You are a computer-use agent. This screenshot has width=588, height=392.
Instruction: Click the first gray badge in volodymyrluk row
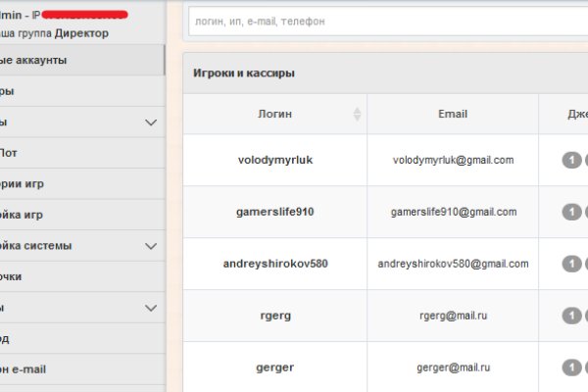tap(571, 161)
